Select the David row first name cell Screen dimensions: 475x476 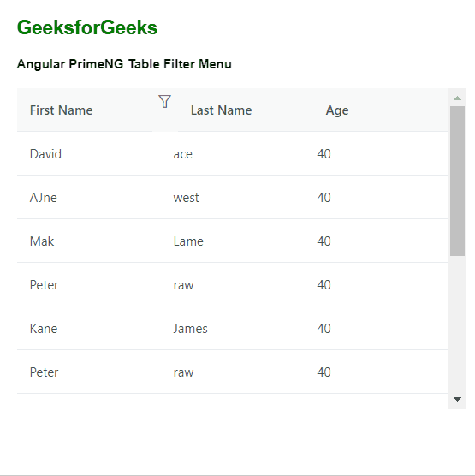(x=45, y=154)
